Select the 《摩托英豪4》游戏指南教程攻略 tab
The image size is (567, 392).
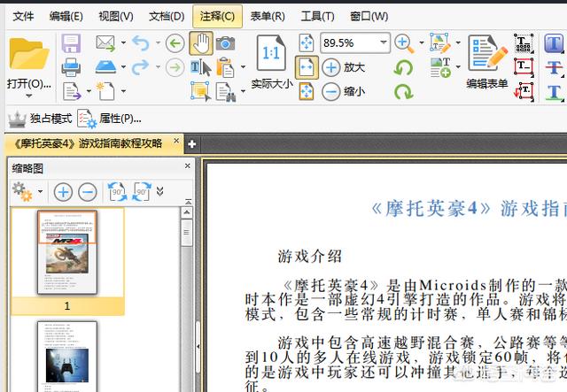pyautogui.click(x=88, y=143)
